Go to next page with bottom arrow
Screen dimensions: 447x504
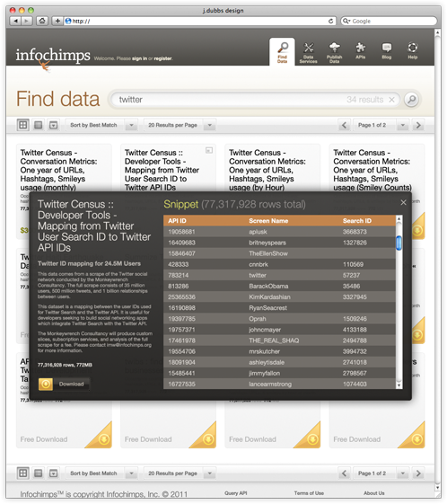tap(418, 473)
